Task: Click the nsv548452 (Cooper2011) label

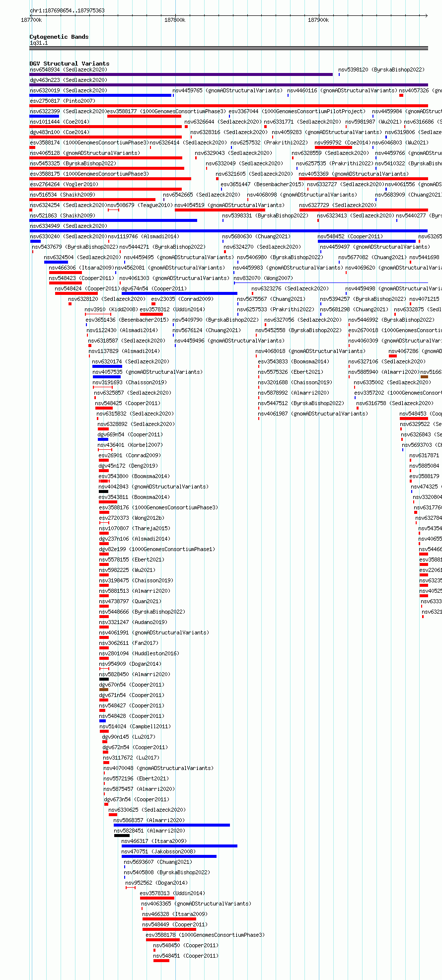Action: (x=350, y=237)
